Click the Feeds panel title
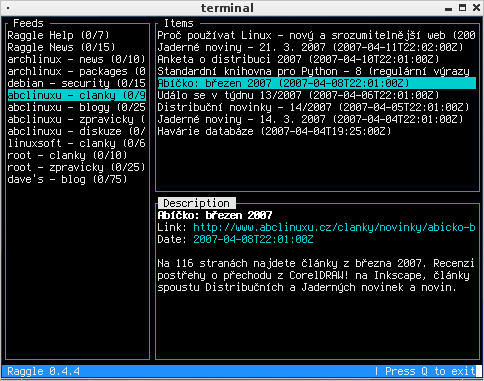 click(x=28, y=23)
